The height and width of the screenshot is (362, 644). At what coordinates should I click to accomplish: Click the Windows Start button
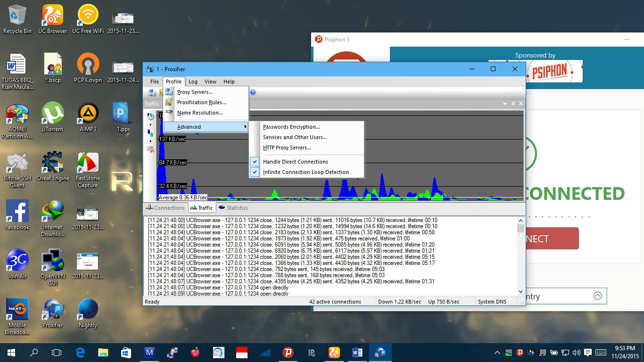(x=11, y=353)
